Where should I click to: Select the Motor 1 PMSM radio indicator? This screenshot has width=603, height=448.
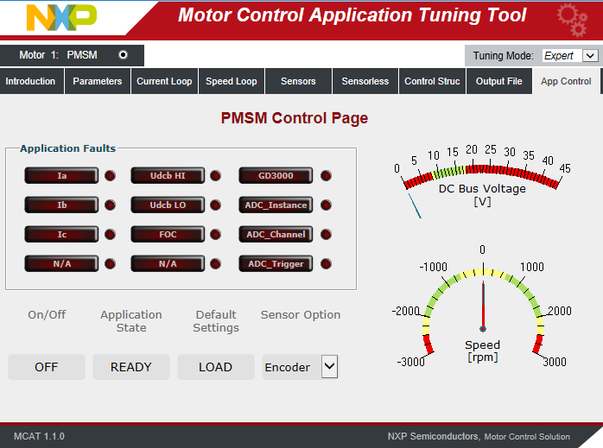[123, 55]
